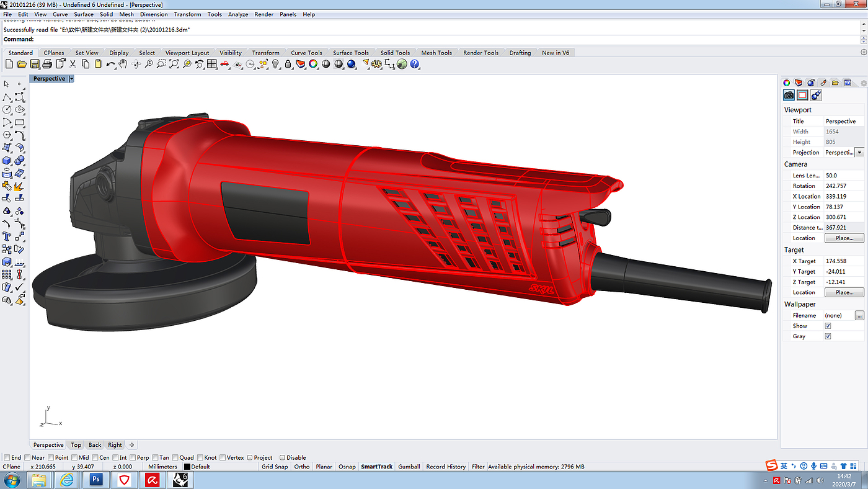Toggle the wallpaper Gray checkbox
Screen dimensions: 868x489
pyautogui.click(x=828, y=336)
